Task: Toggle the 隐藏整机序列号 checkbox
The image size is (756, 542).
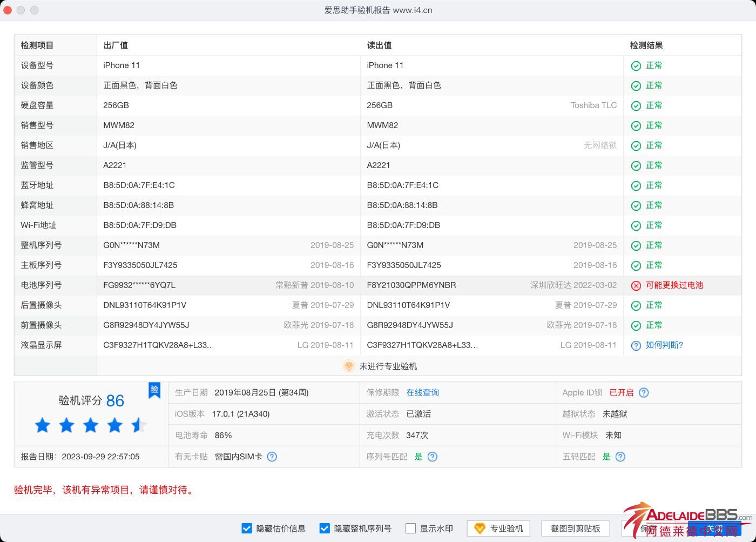Action: click(x=325, y=528)
